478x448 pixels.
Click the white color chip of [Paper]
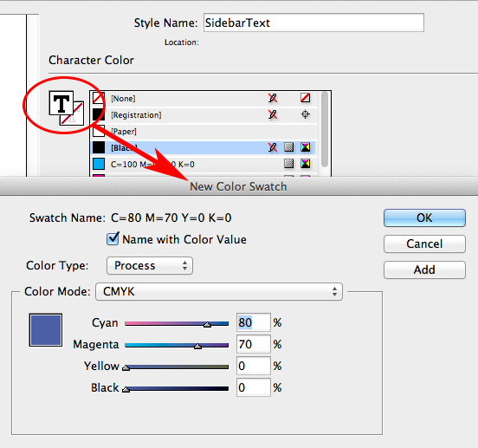tap(99, 131)
